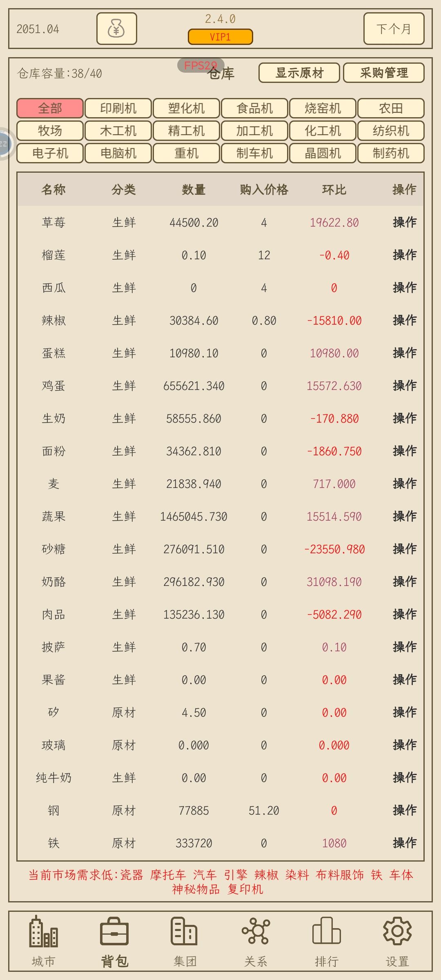Open the Backpack briefcase icon
The image size is (441, 980).
[x=114, y=932]
